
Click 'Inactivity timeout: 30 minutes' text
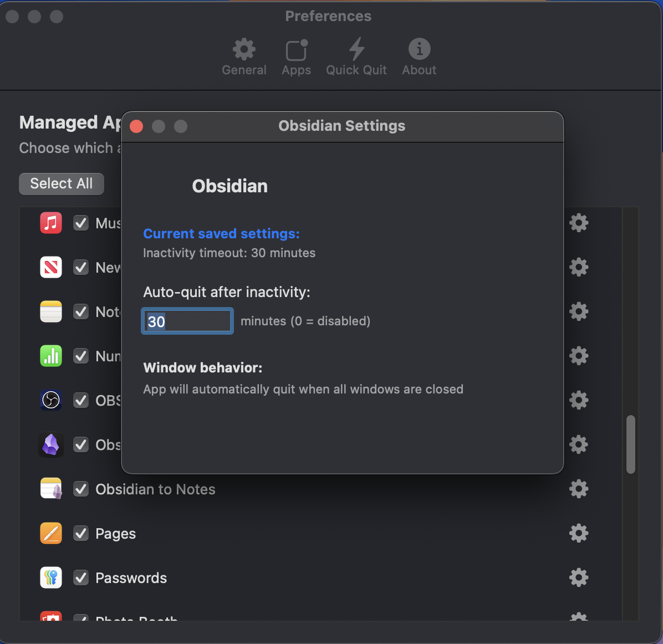tap(229, 253)
